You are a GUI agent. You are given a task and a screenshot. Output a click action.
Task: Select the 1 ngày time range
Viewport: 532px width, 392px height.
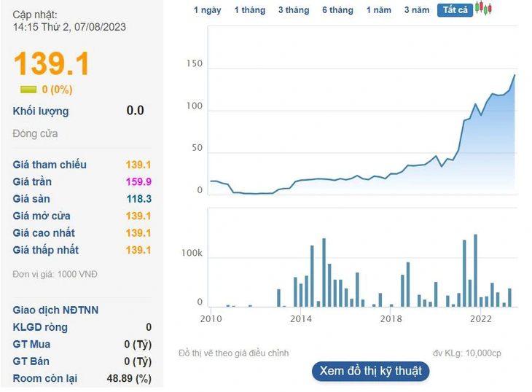[x=207, y=10]
